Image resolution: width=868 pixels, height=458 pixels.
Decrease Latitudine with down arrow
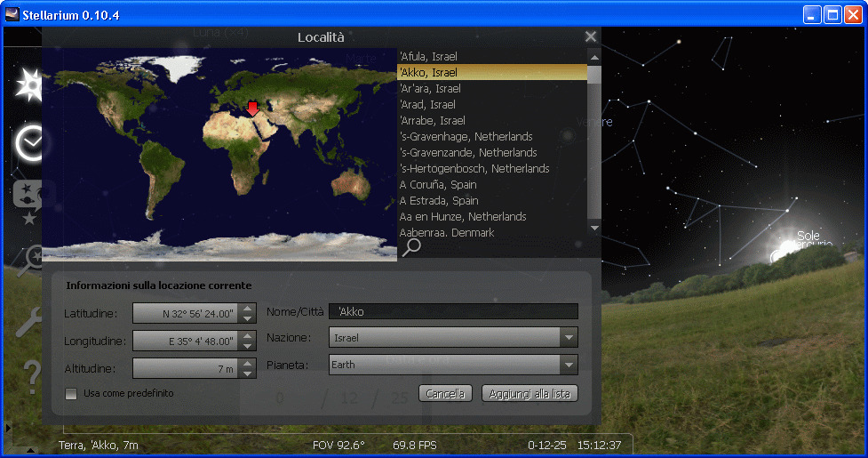(x=248, y=317)
